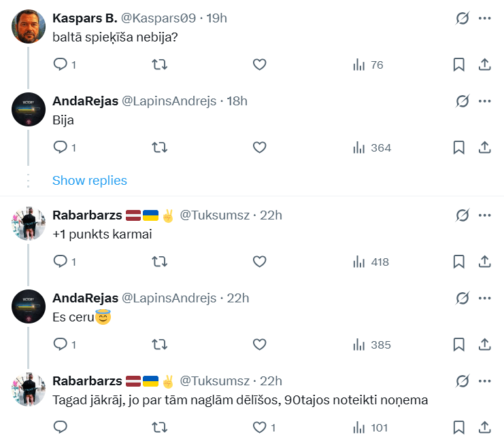Open the 18h timestamp on "Bija" tweet

click(x=237, y=101)
